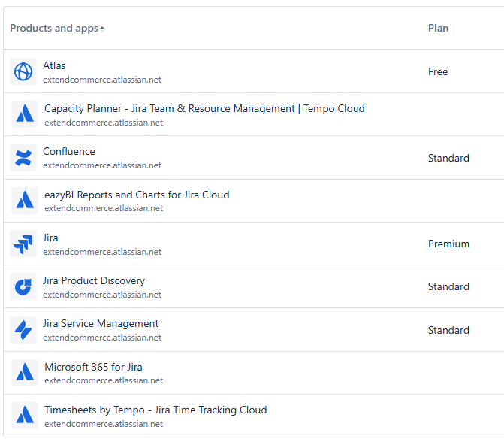The height and width of the screenshot is (439, 504).
Task: Click the Atlas globe icon
Action: [x=23, y=71]
